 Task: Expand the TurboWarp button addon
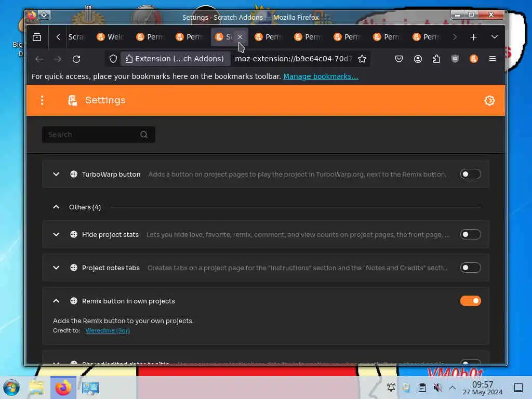pos(56,174)
